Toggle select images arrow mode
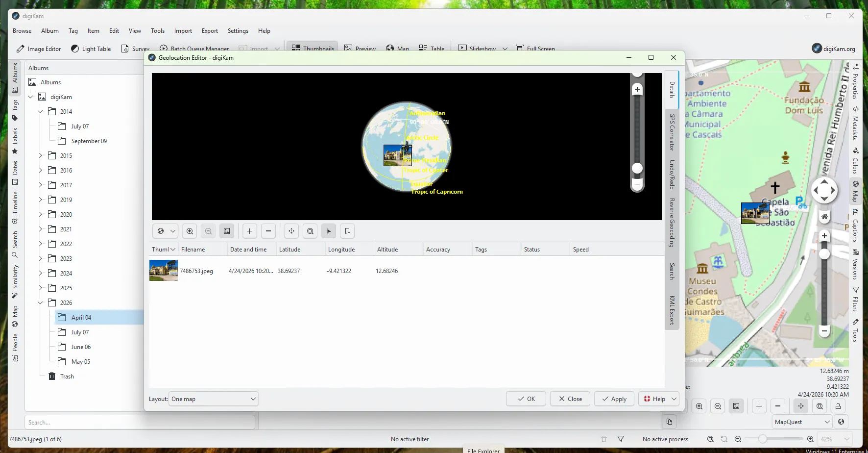Screen dimensions: 868x453 (329, 231)
